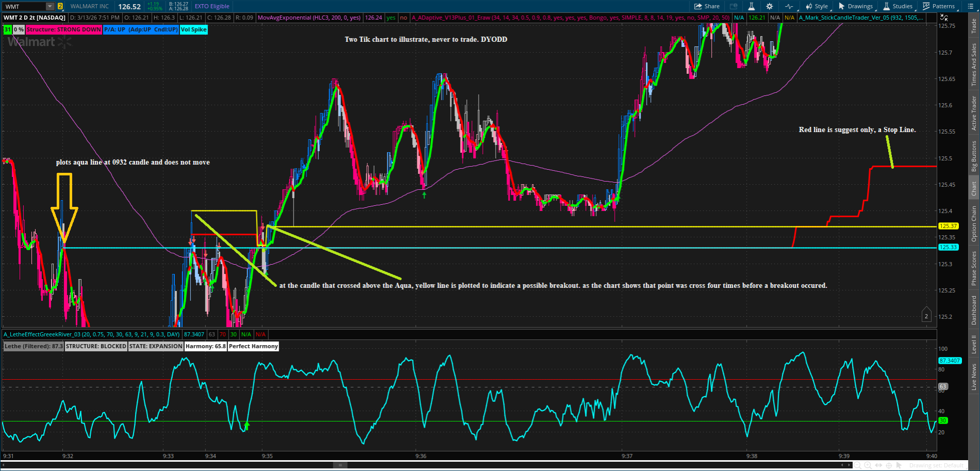
Task: Click the chart bubble marker labeled 2
Action: tap(926, 316)
